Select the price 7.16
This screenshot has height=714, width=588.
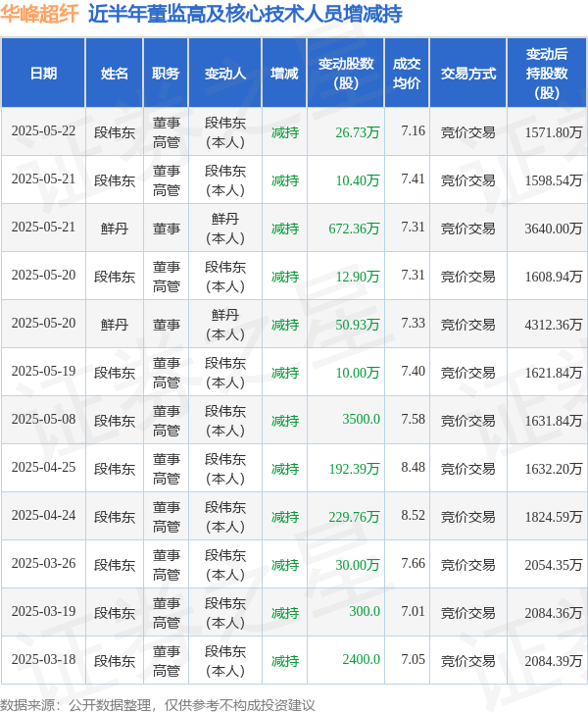(x=413, y=131)
